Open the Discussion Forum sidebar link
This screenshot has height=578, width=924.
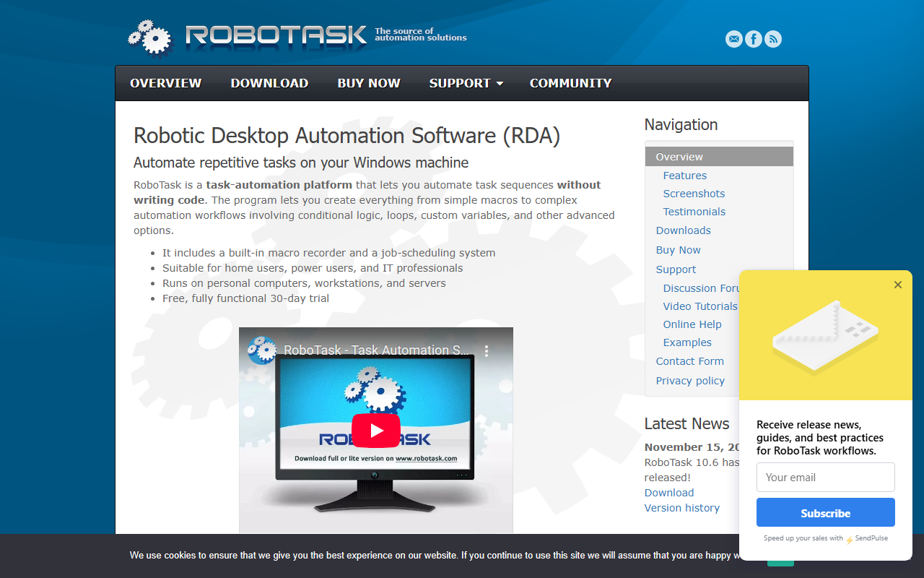coord(701,288)
